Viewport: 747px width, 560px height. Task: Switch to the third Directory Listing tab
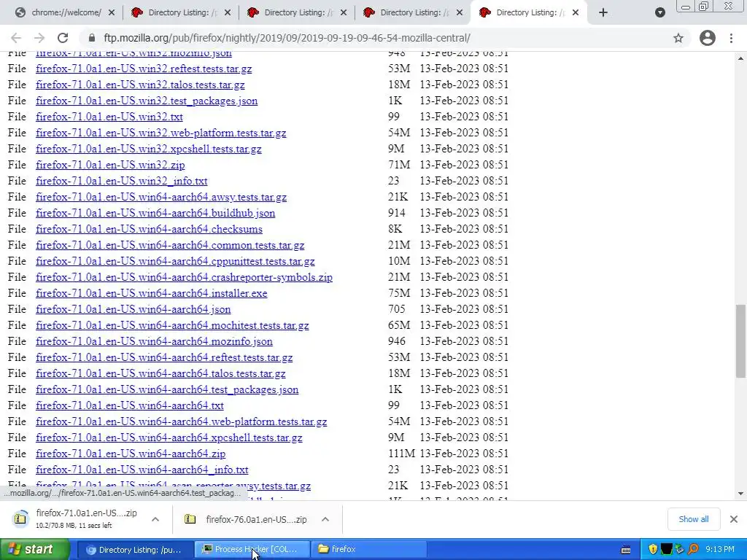298,13
